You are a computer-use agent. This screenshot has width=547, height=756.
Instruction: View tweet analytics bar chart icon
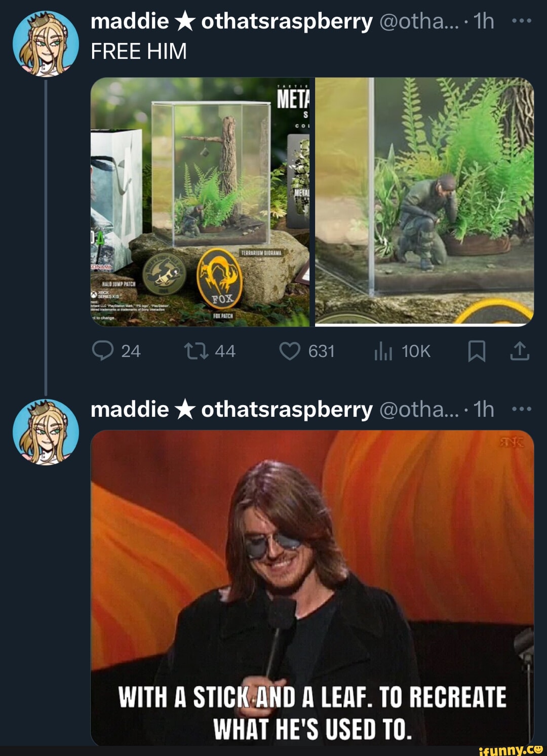383,350
